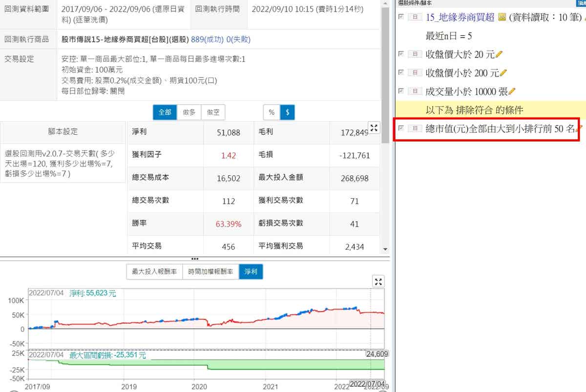Image resolution: width=586 pixels, height=392 pixels.
Task: Edit the 收盤價小於 200 元 condition pencil
Action: click(503, 73)
